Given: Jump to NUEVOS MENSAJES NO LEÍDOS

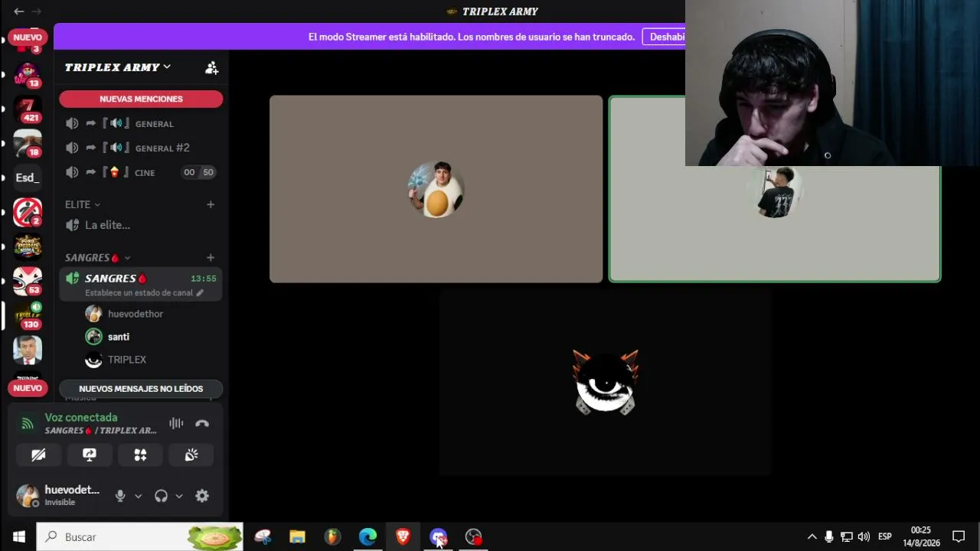Looking at the screenshot, I should 141,389.
